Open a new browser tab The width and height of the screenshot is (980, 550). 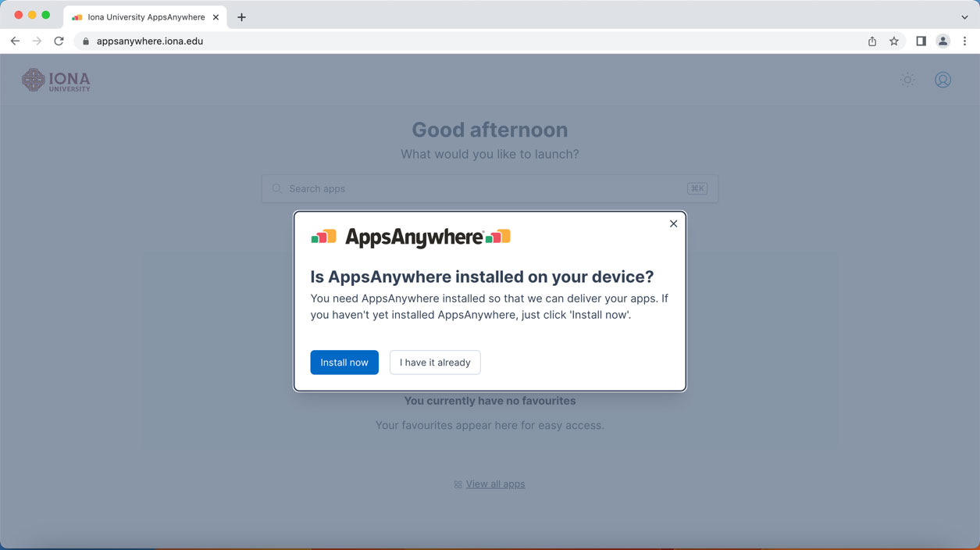[x=241, y=17]
